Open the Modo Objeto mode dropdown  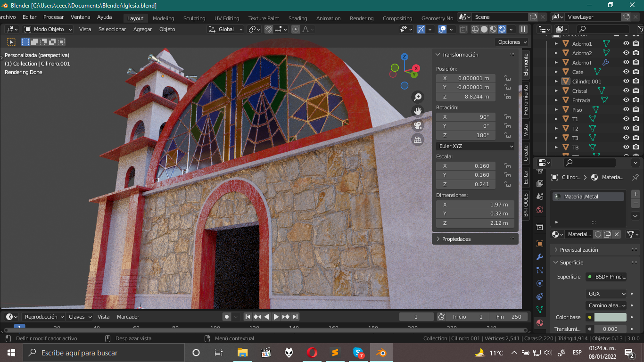click(49, 29)
